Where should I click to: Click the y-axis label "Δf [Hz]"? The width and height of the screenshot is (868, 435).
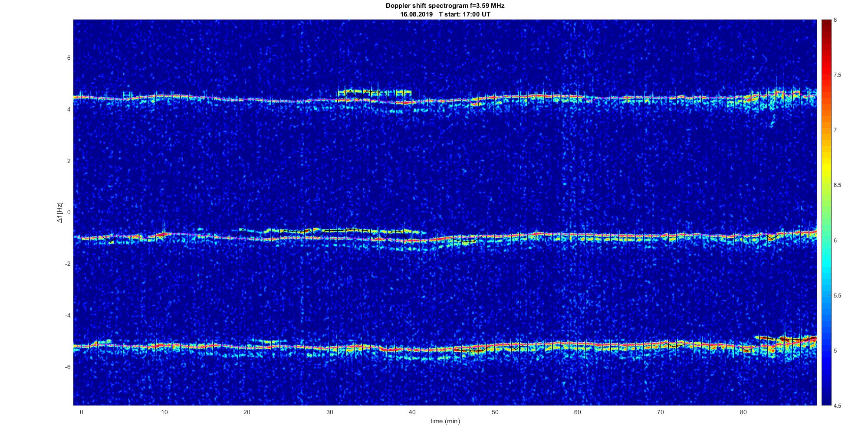pyautogui.click(x=59, y=213)
